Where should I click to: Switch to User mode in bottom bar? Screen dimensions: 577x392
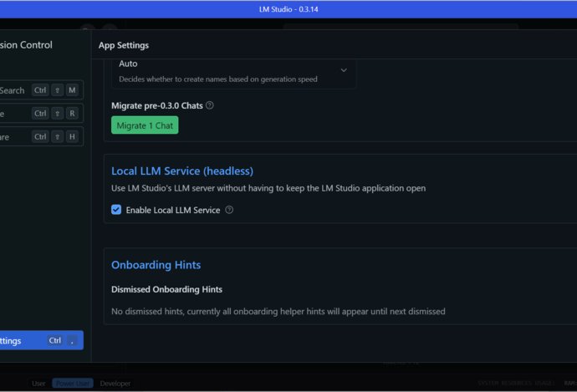point(38,384)
